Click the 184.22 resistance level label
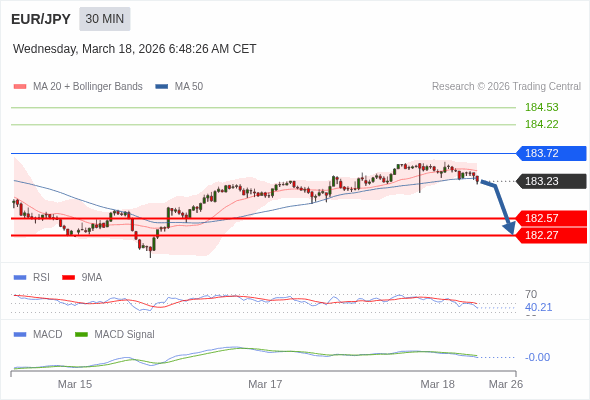The width and height of the screenshot is (590, 400). tap(541, 124)
